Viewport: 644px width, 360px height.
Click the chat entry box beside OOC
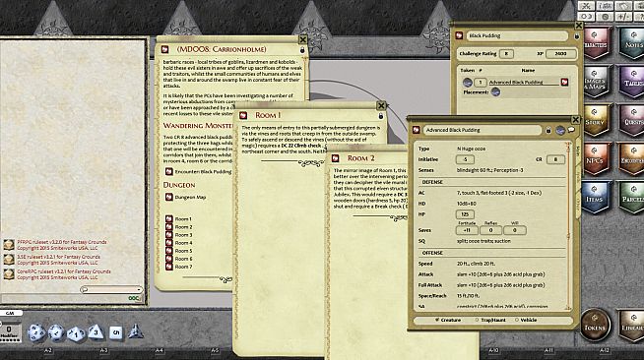(64, 298)
